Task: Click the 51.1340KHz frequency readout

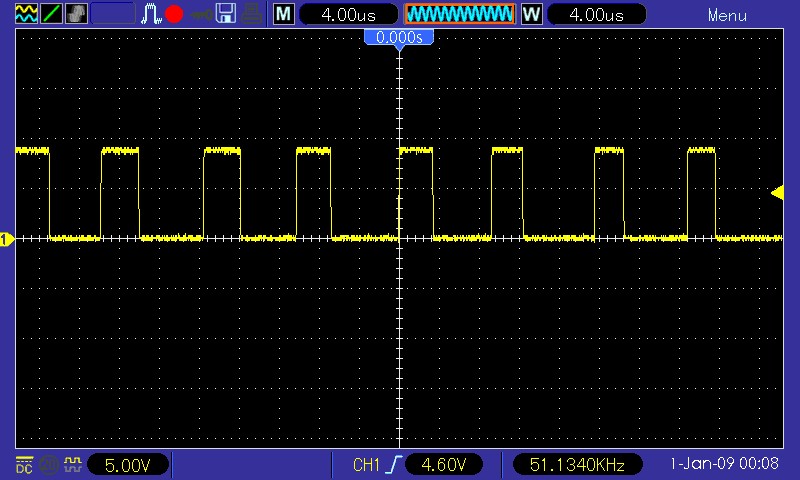Action: pyautogui.click(x=577, y=465)
